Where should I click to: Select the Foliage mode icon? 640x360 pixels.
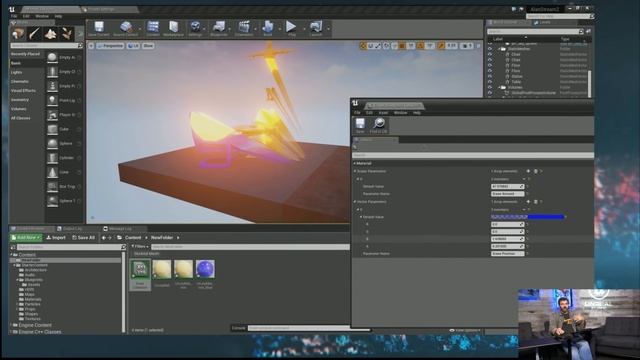pos(67,33)
